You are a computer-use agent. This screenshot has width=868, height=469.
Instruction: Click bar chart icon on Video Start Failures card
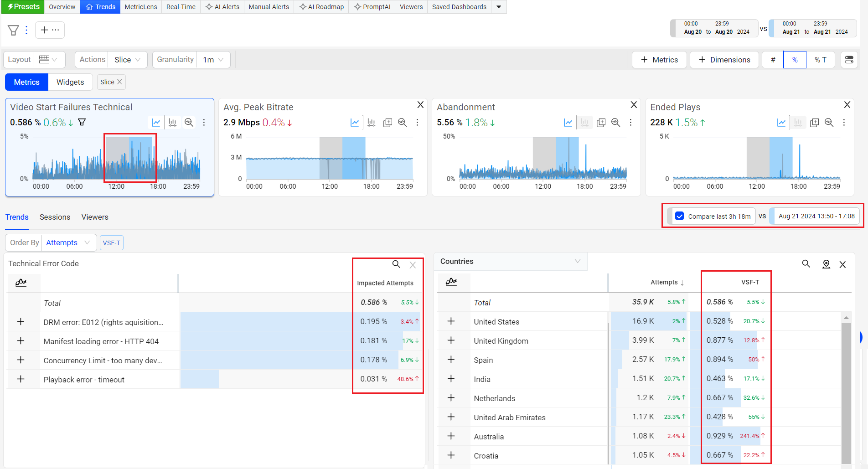coord(172,123)
